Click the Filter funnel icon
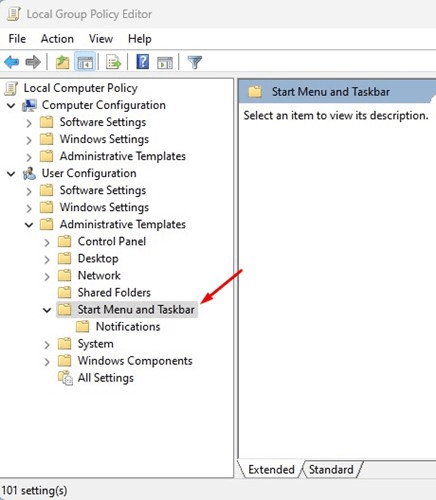 point(195,62)
